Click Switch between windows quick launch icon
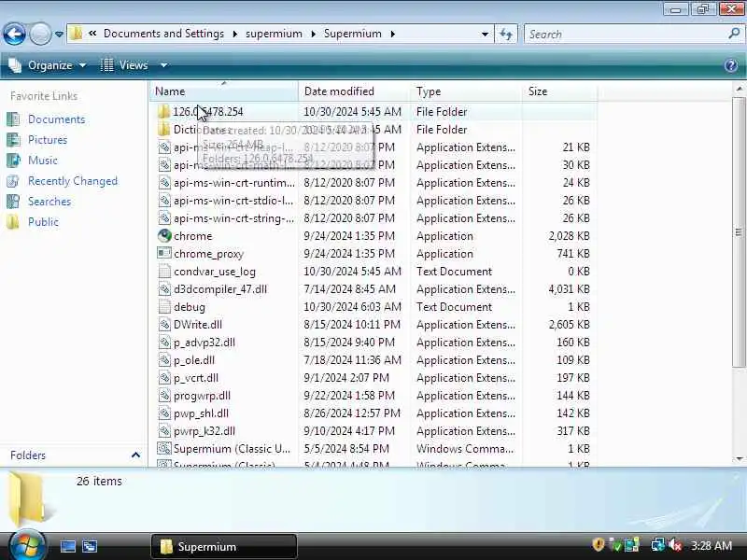 pyautogui.click(x=90, y=546)
